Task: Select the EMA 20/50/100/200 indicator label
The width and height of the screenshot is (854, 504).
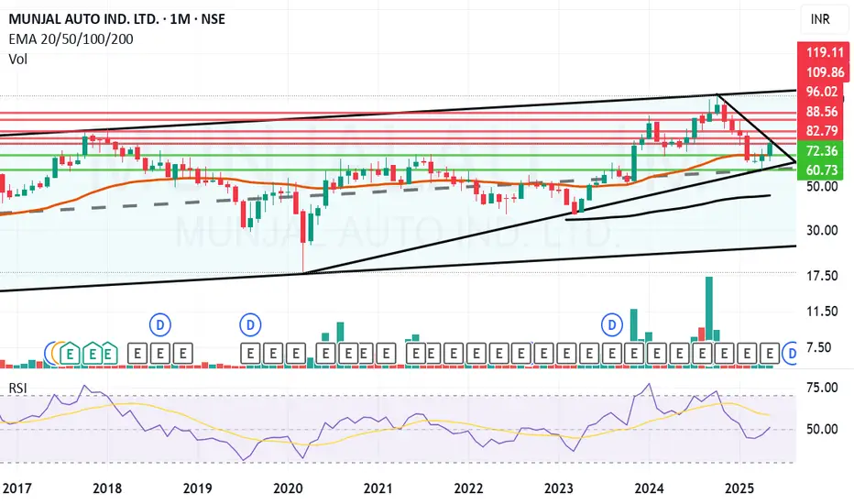Action: [x=71, y=39]
